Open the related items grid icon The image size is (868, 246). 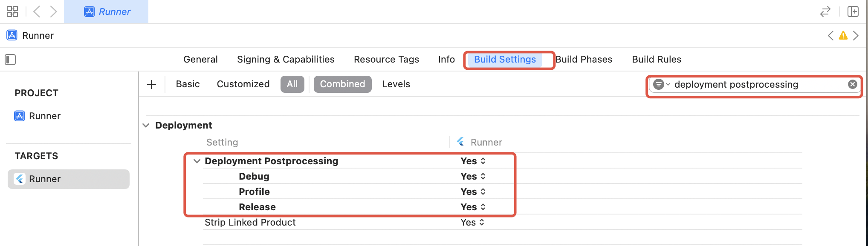pyautogui.click(x=12, y=11)
